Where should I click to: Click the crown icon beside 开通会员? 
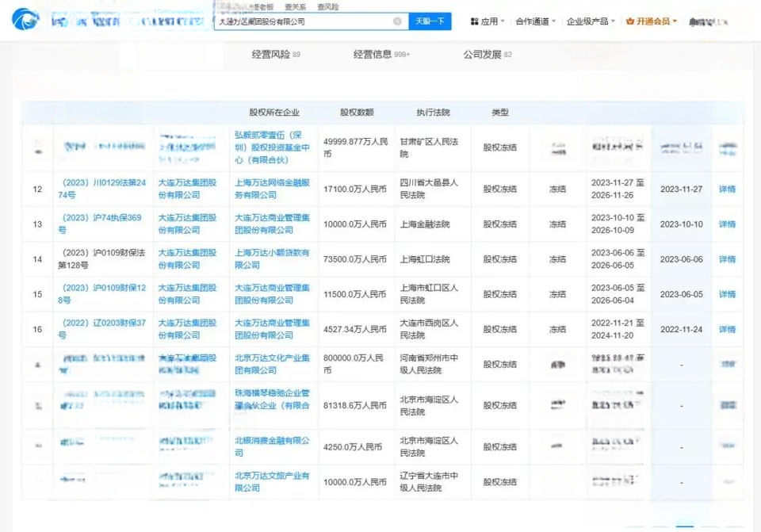(630, 21)
